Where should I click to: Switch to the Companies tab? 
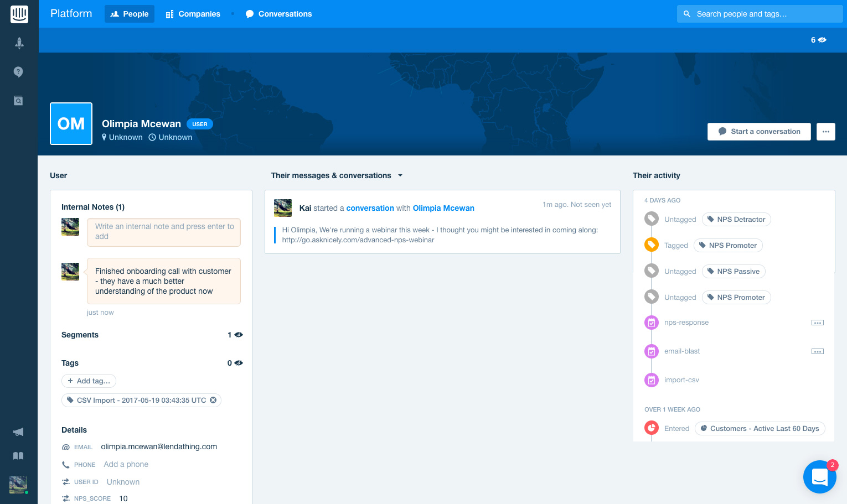tap(192, 14)
